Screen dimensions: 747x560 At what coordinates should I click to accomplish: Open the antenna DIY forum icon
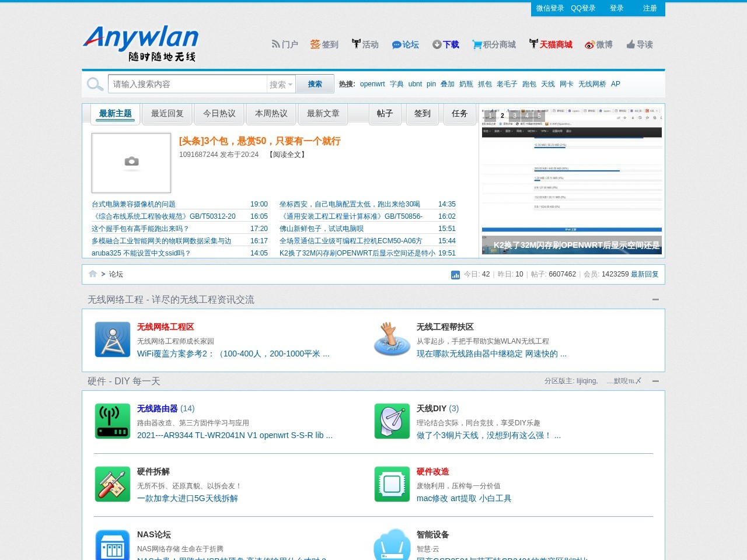[392, 421]
